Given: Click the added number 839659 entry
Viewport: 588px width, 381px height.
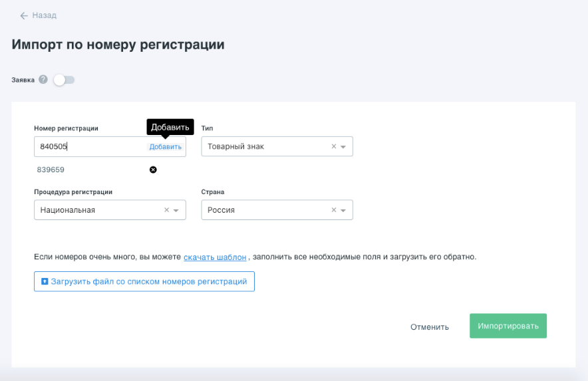Looking at the screenshot, I should click(51, 170).
